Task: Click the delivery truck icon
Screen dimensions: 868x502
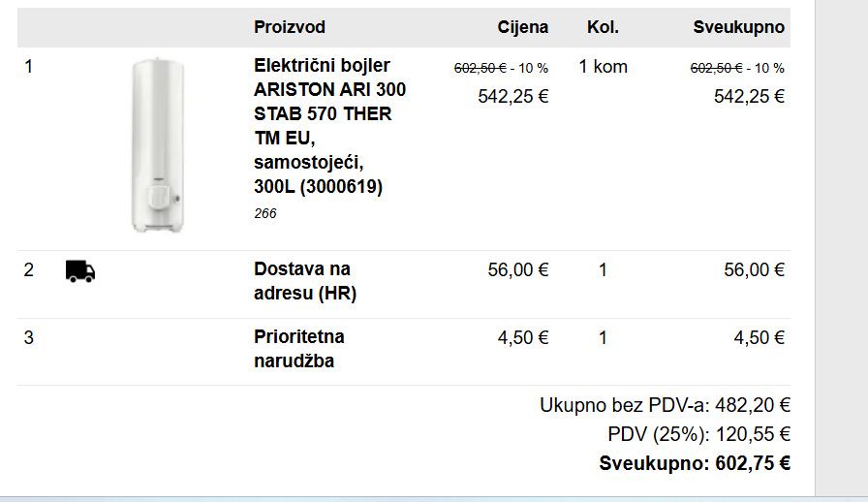Action: (x=80, y=270)
